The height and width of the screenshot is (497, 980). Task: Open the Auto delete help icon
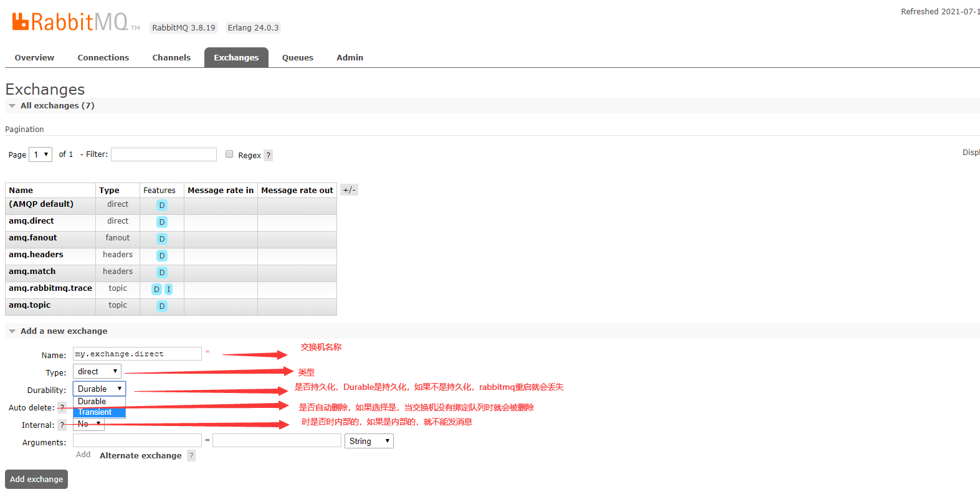click(x=62, y=408)
